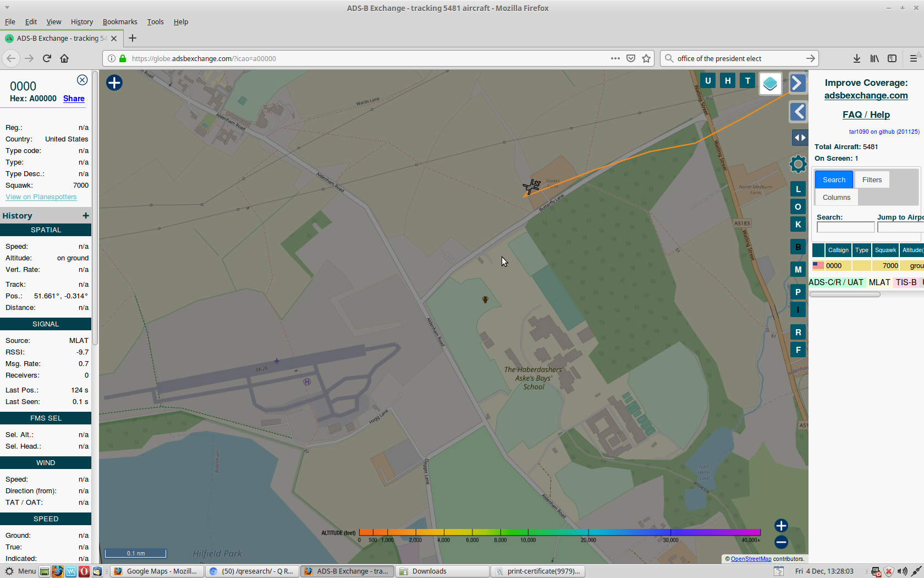Open the Tools menu
Viewport: 924px width, 578px height.
pos(155,22)
